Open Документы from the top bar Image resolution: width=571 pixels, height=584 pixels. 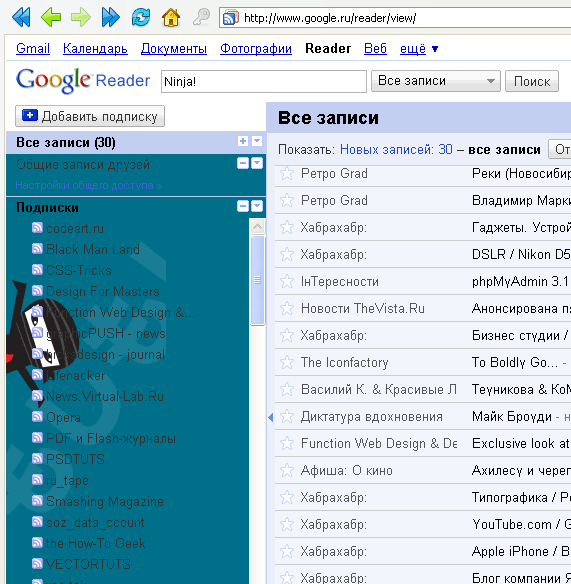pos(174,48)
